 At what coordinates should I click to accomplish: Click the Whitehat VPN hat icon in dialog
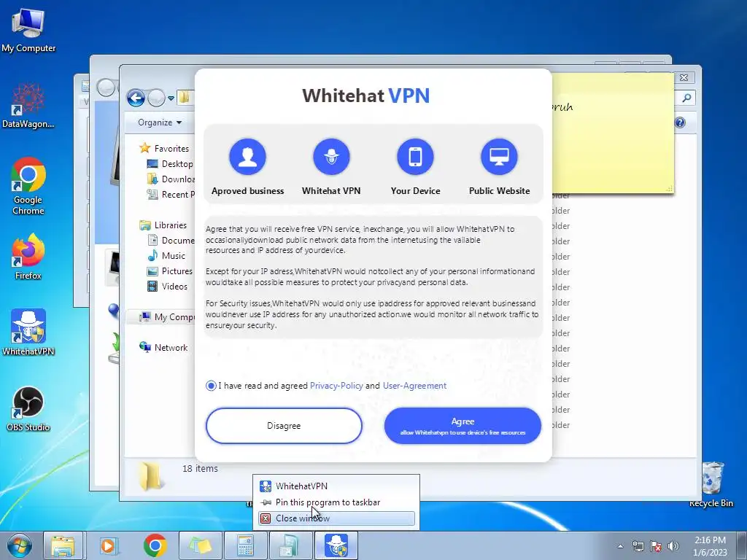pos(331,157)
